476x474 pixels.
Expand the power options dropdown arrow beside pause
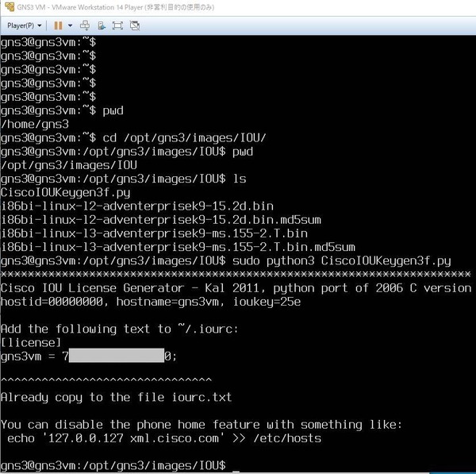point(70,26)
